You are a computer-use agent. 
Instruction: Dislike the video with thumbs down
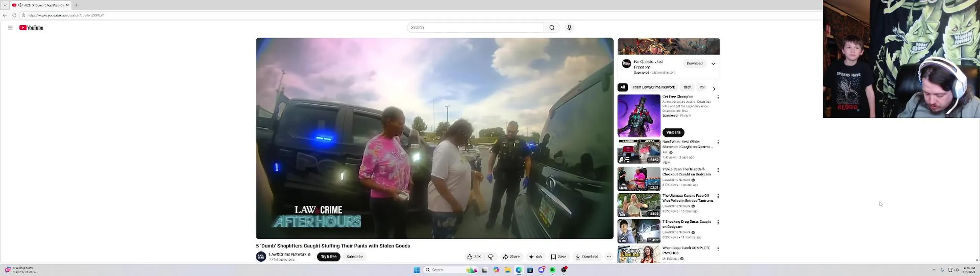point(491,257)
